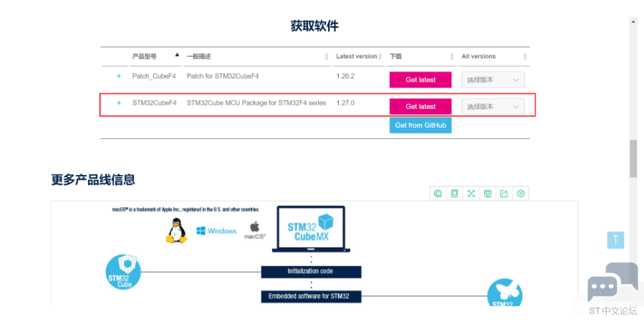The width and height of the screenshot is (644, 322).
Task: Click the green fullscreen expand arrows icon
Action: pos(471,194)
